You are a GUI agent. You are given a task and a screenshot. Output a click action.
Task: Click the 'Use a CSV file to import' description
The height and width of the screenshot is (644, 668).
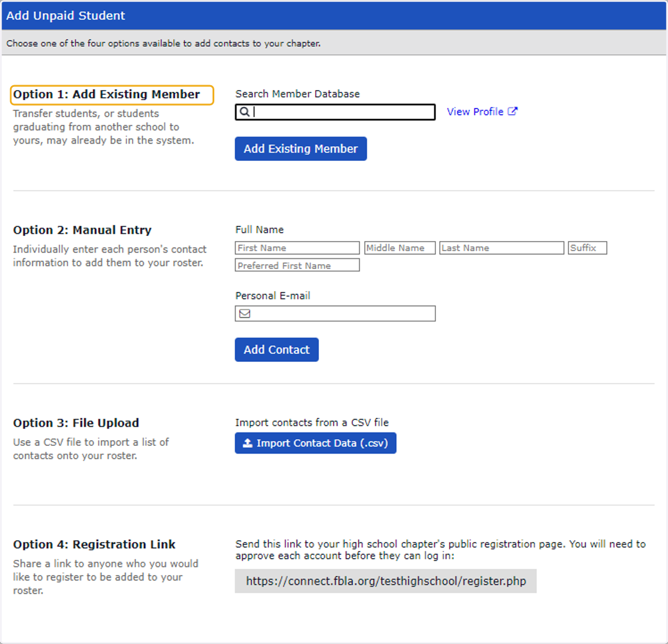tap(91, 449)
